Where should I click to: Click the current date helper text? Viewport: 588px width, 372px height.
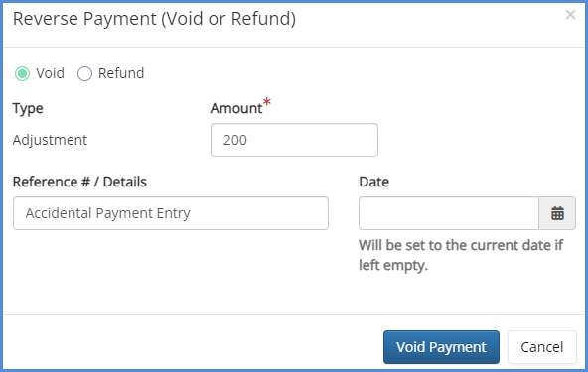click(461, 255)
